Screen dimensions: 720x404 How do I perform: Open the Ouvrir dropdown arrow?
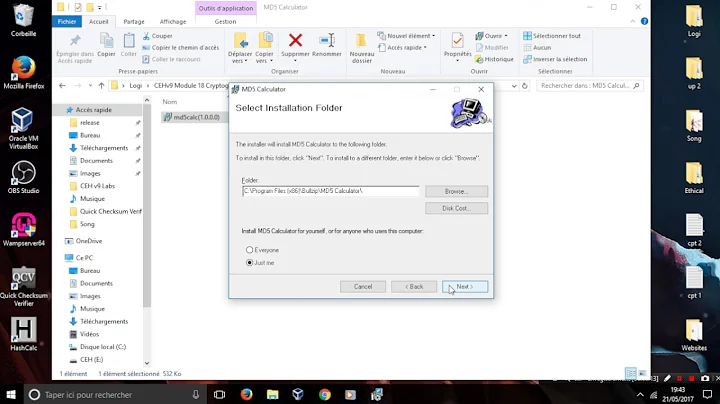click(506, 36)
